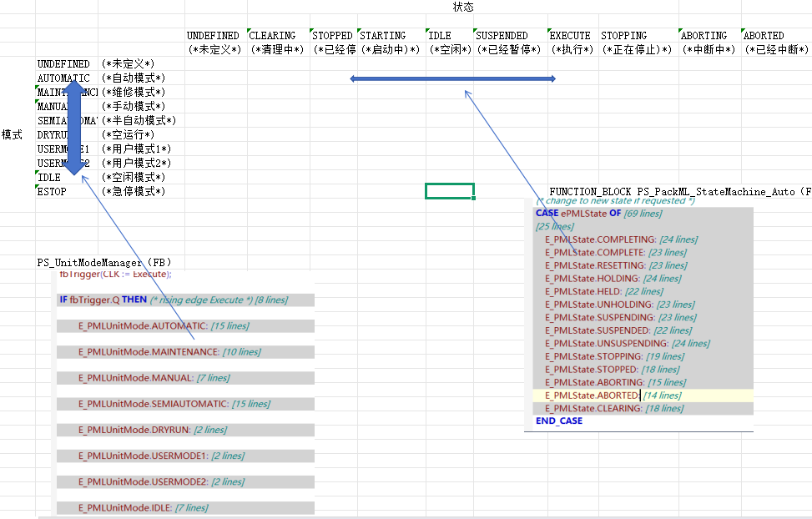Click the (*半自动模式*) cell
The height and width of the screenshot is (519, 812).
click(x=141, y=121)
